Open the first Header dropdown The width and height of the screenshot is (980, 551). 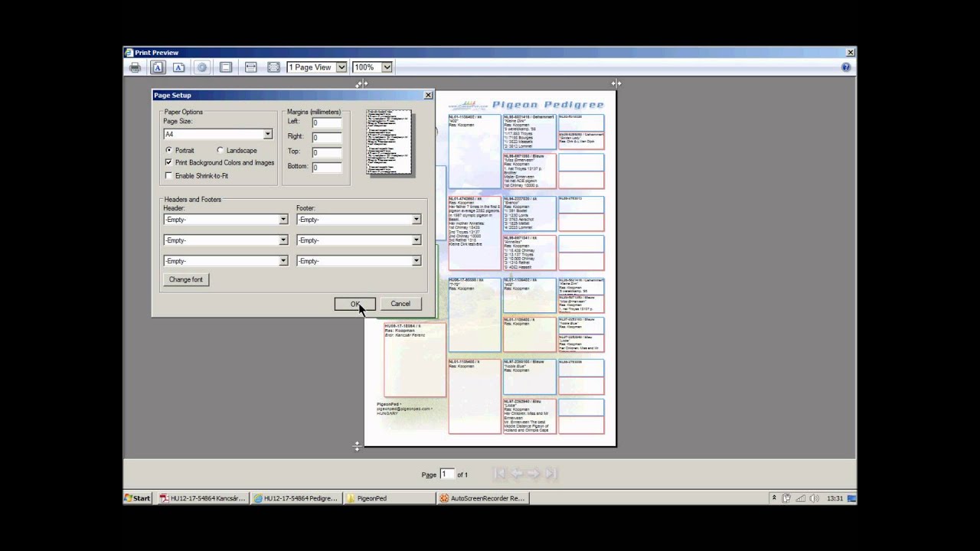pos(283,220)
